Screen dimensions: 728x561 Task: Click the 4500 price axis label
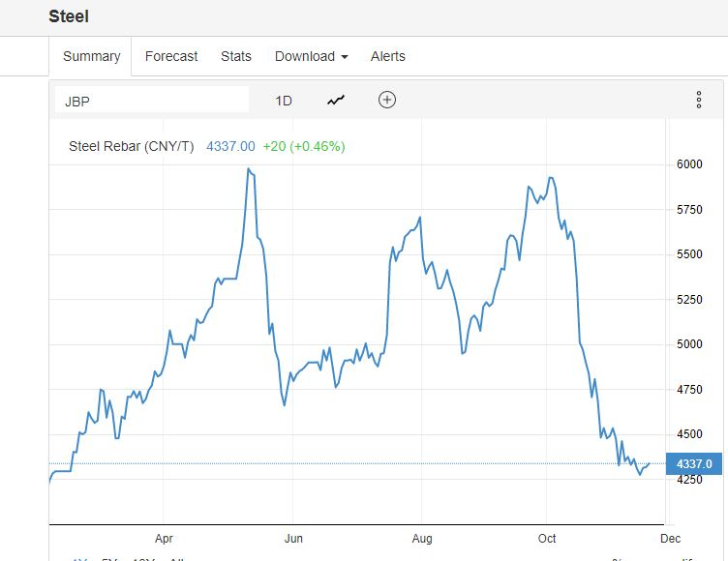tap(689, 434)
